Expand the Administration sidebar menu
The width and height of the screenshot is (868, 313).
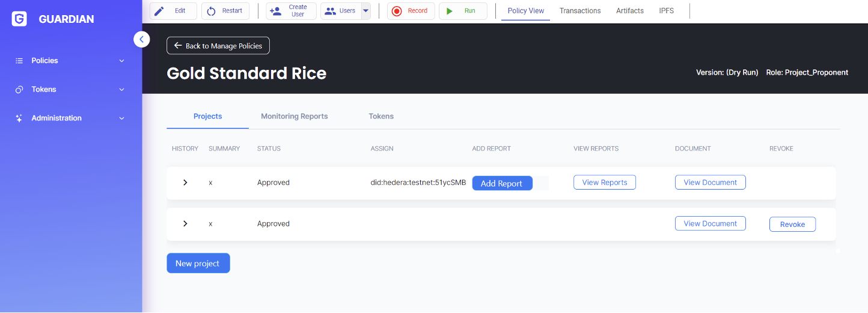pos(70,119)
